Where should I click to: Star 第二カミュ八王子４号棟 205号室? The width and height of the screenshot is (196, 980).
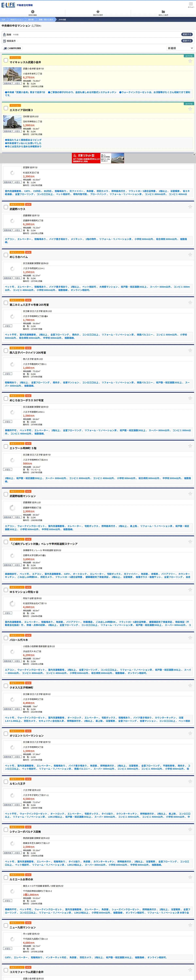190,302
